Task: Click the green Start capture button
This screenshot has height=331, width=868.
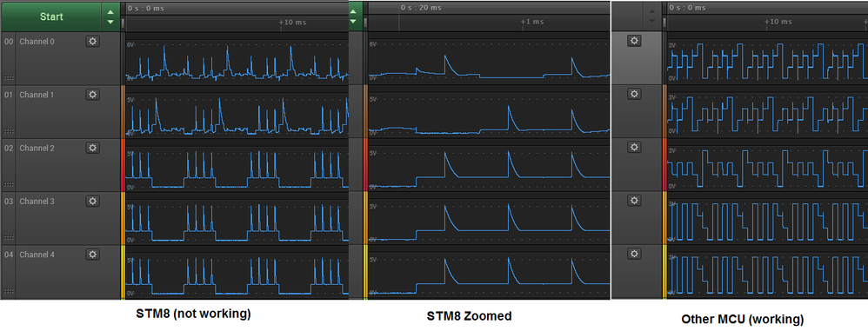Action: click(x=51, y=17)
